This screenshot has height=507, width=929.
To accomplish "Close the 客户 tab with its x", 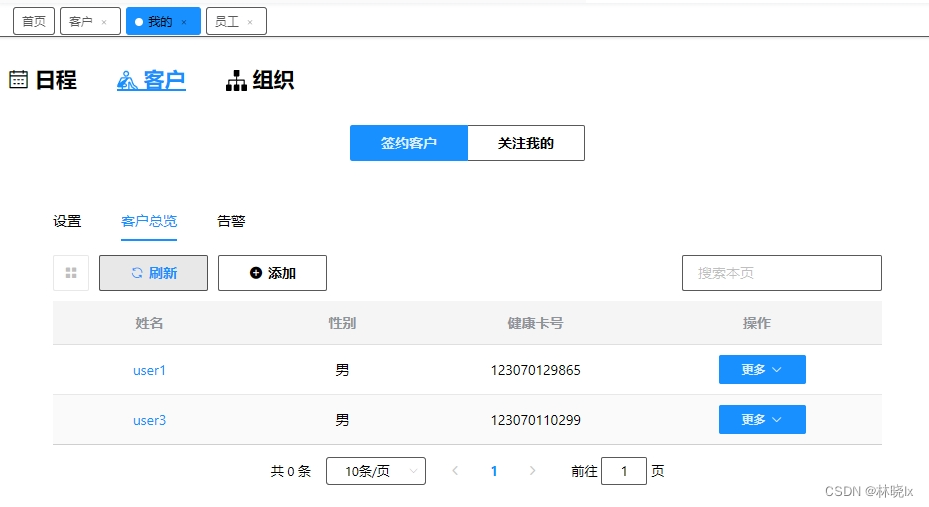I will pos(104,22).
